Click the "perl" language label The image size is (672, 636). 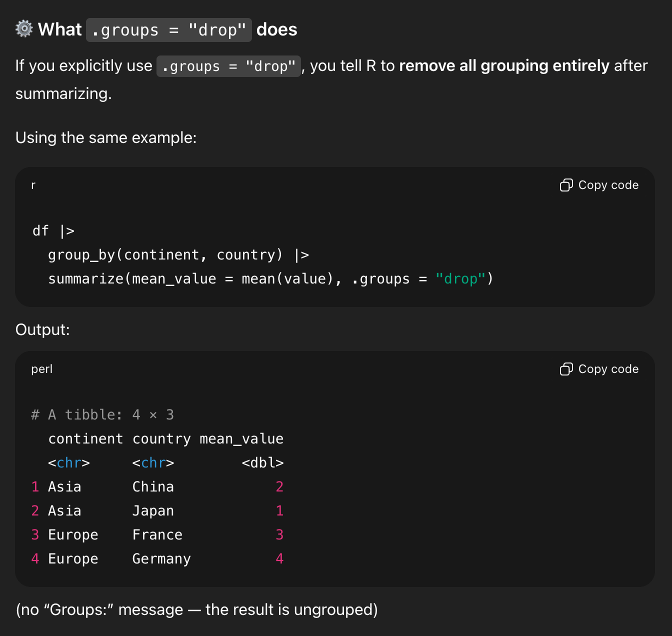(41, 369)
